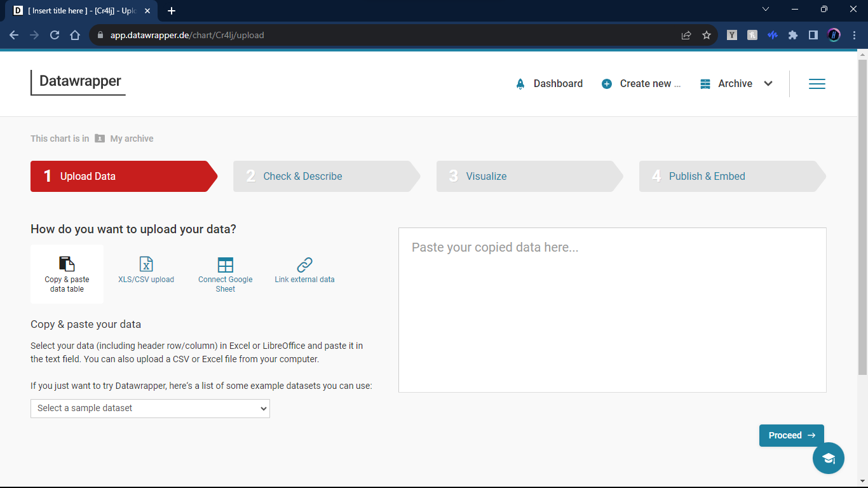This screenshot has height=488, width=868.
Task: Choose the XLS/CSV upload icon
Action: point(146,264)
